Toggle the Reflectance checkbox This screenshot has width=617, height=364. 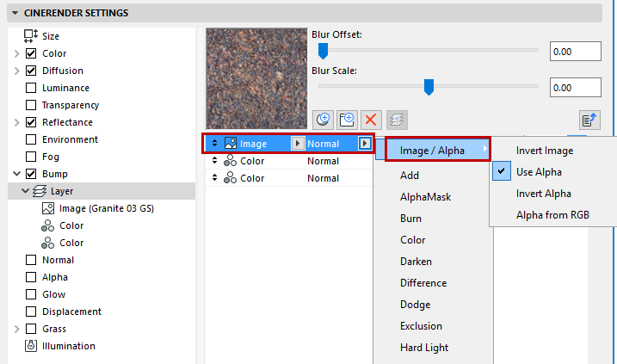[x=31, y=122]
